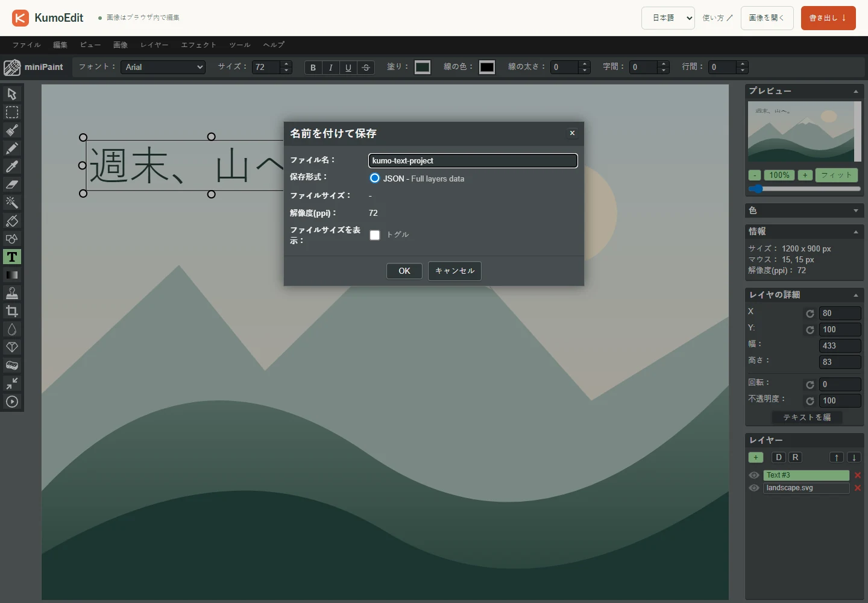
Task: Open the 日本語 language selector
Action: [x=668, y=18]
